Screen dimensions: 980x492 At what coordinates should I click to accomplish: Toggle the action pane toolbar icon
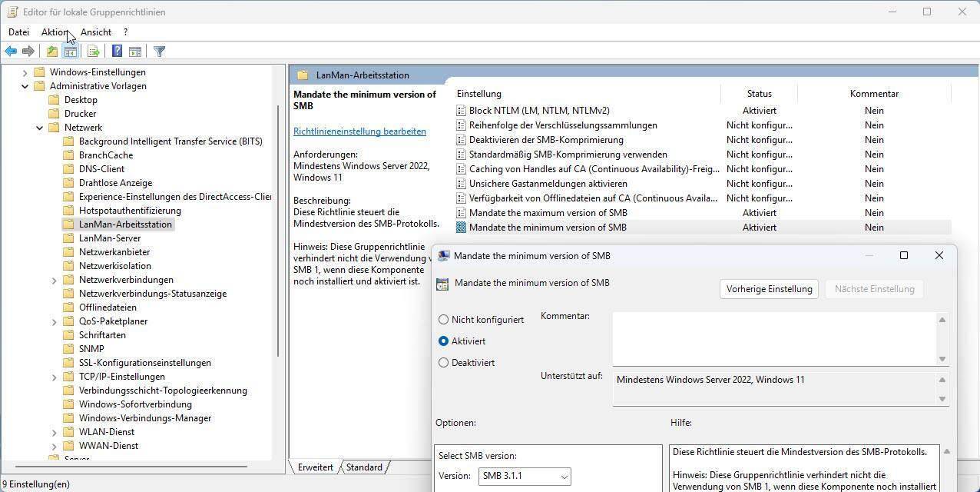click(135, 52)
